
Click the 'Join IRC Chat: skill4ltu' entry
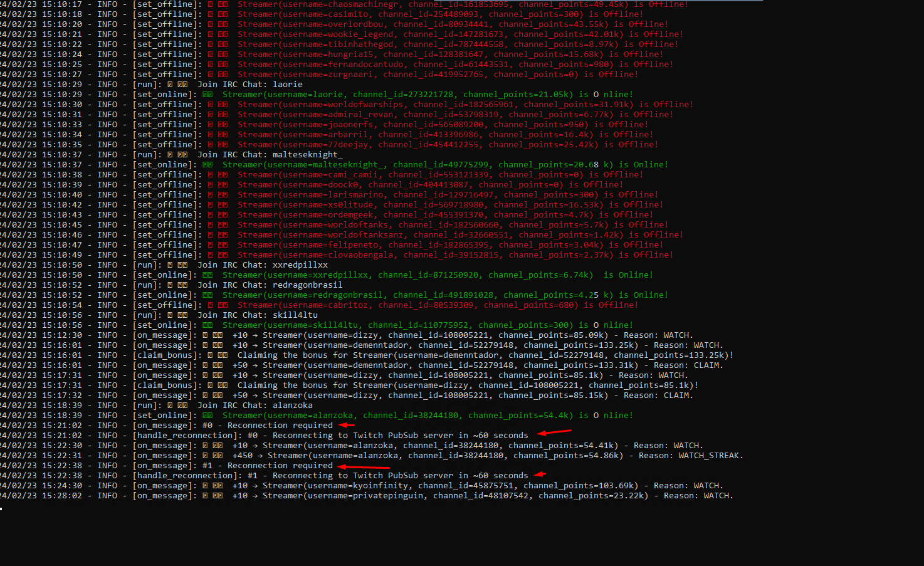[258, 315]
